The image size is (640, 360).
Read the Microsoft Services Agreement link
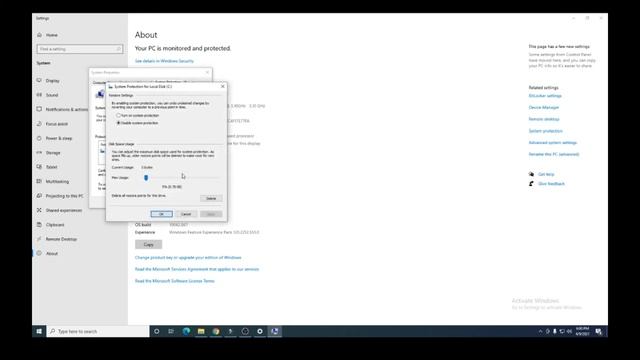click(197, 269)
